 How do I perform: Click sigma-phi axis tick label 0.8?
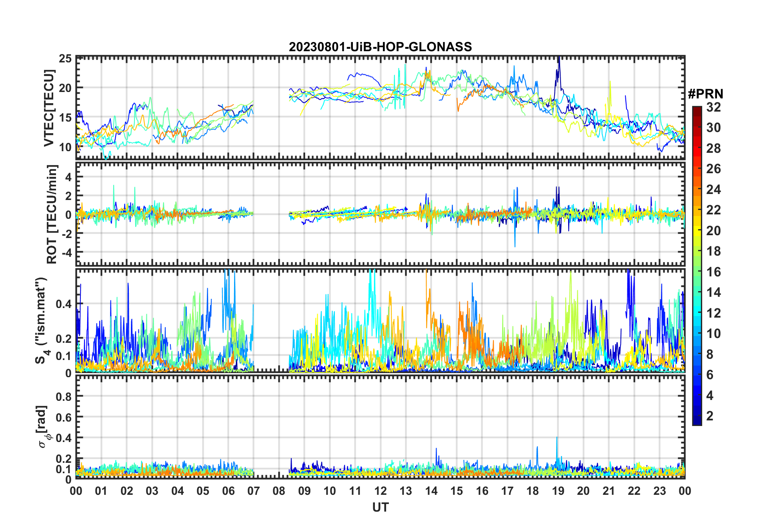coord(64,396)
